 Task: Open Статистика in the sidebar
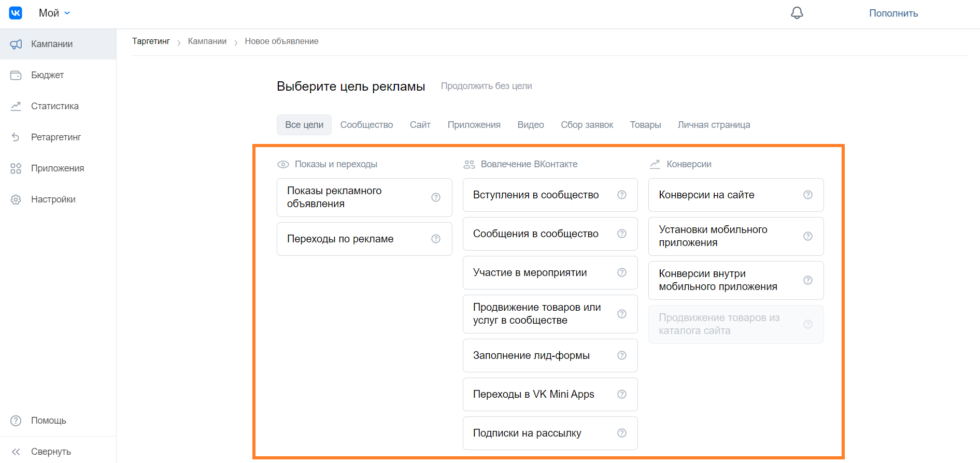58,106
